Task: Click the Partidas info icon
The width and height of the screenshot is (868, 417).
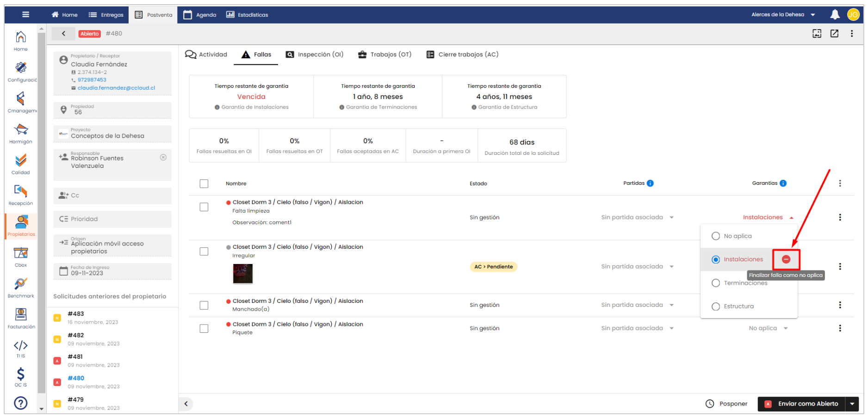Action: (650, 183)
